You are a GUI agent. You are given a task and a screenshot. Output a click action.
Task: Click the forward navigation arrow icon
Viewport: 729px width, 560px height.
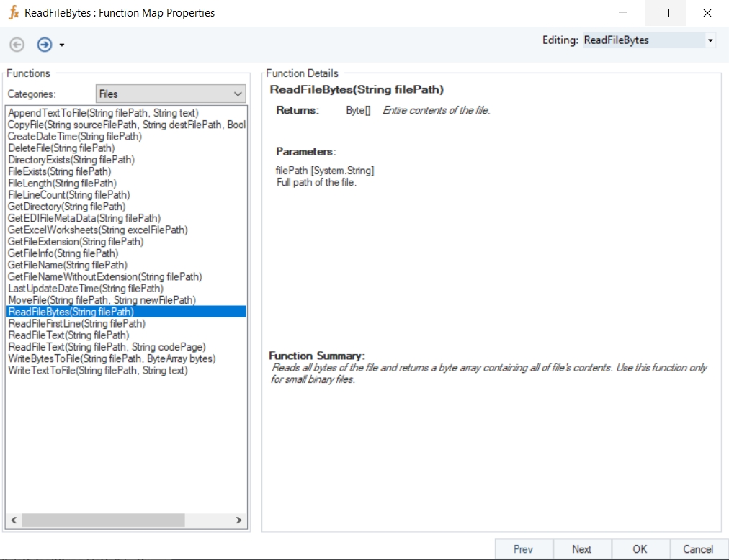[x=45, y=45]
